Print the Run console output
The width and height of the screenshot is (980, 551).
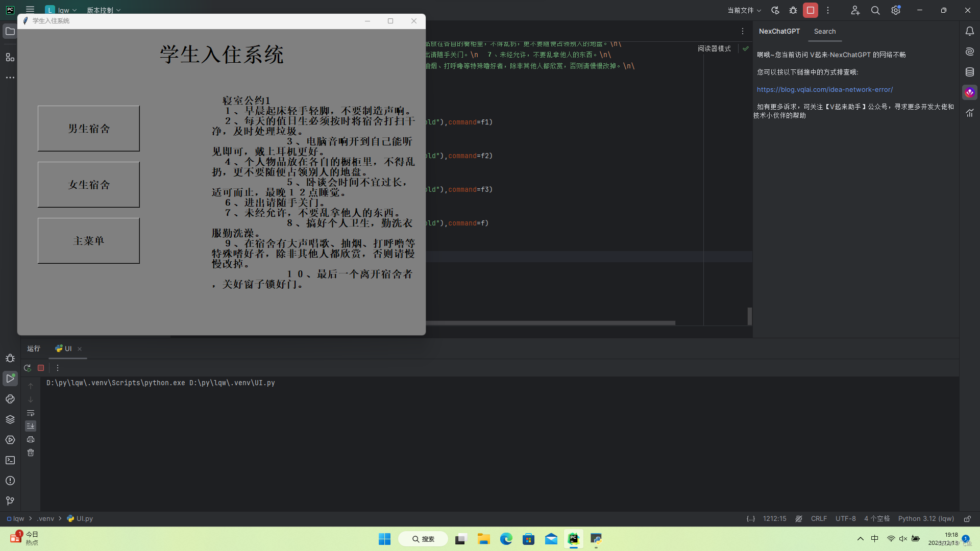pos(31,439)
